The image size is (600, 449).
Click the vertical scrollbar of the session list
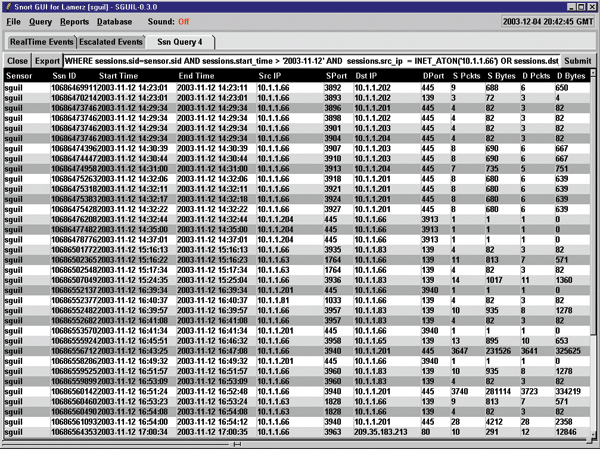pyautogui.click(x=594, y=250)
